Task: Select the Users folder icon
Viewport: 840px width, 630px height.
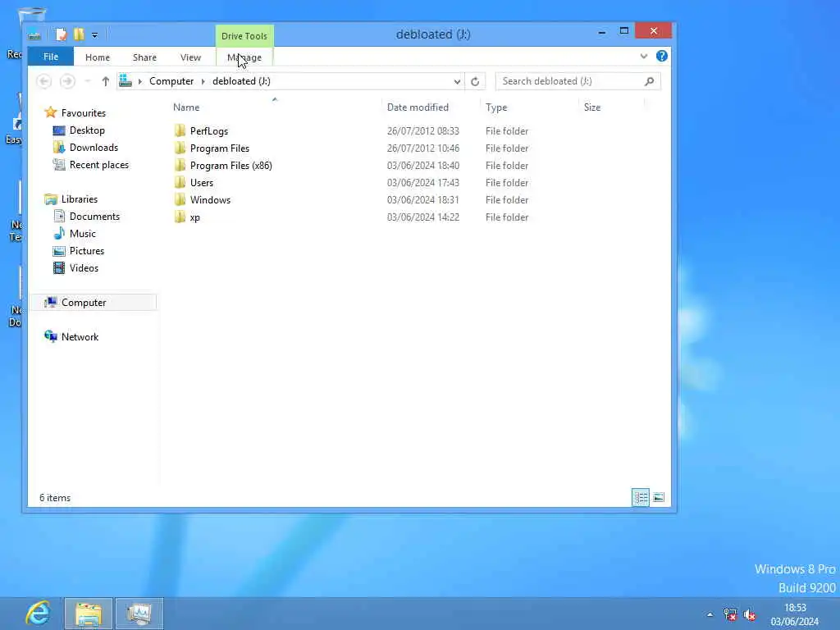Action: 180,182
